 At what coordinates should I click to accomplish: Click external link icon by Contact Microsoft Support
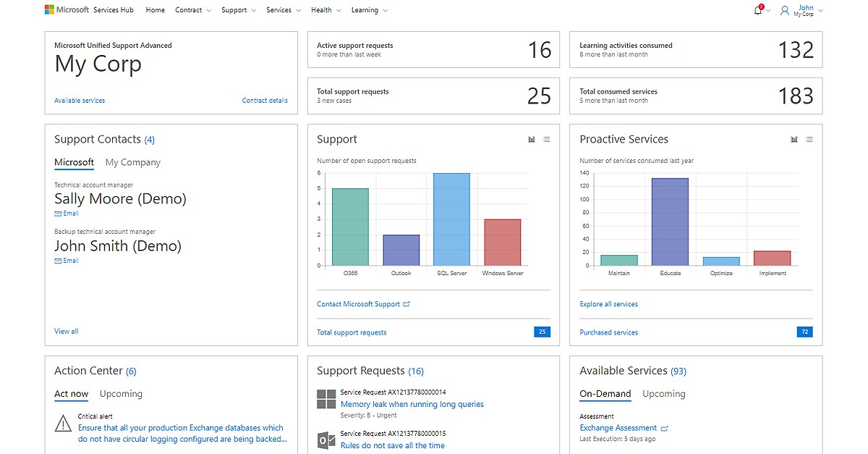click(407, 304)
